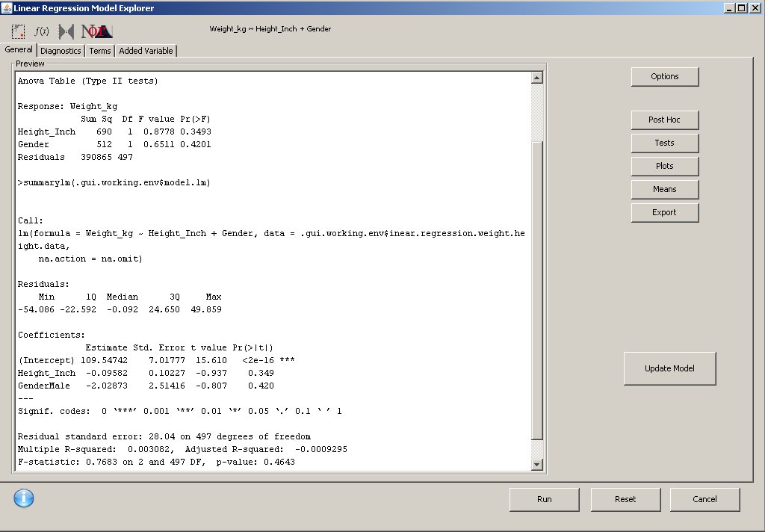Click the Java icon in the title bar
This screenshot has width=765, height=532.
[6, 7]
